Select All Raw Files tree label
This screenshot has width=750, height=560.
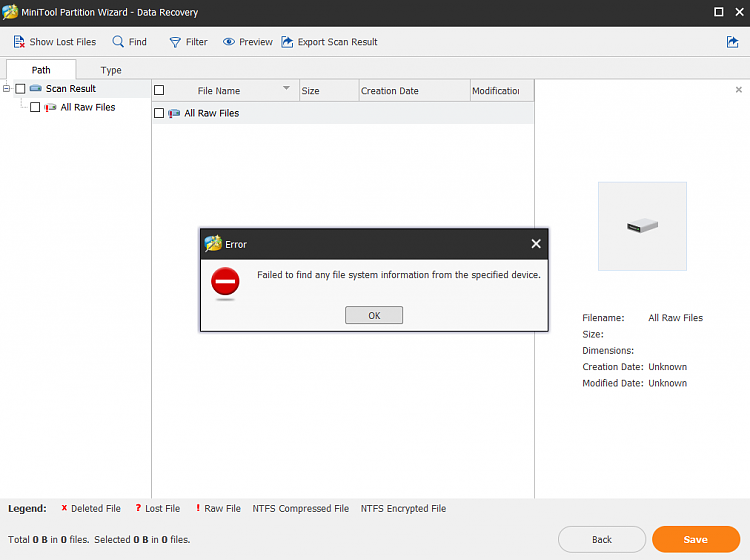tap(88, 107)
